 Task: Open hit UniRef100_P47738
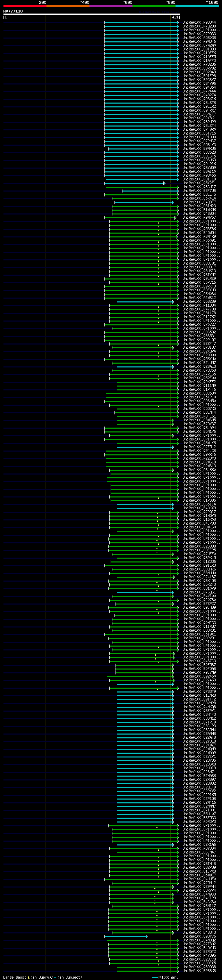(199, 309)
